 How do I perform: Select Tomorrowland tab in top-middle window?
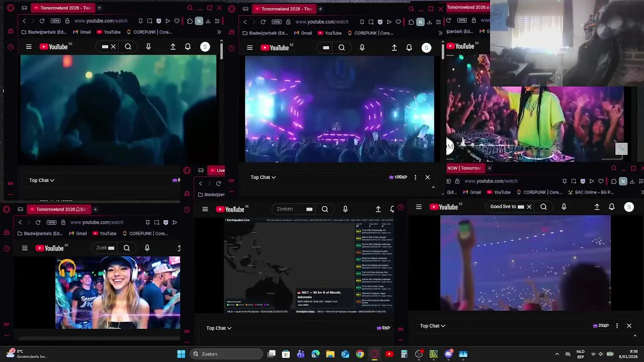click(283, 9)
